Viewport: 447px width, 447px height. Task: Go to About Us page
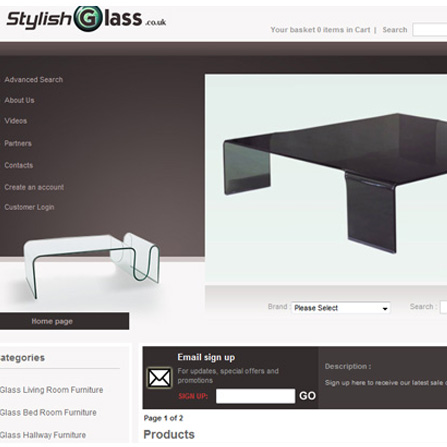[x=19, y=100]
